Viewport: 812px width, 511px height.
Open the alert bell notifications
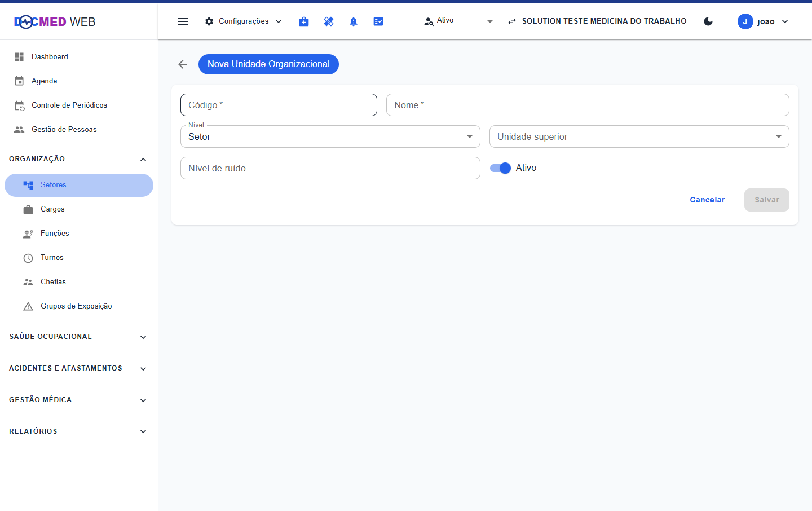[354, 21]
